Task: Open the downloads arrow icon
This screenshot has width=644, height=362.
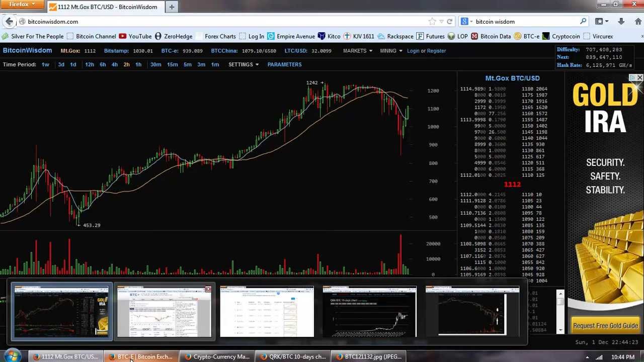Action: point(621,22)
